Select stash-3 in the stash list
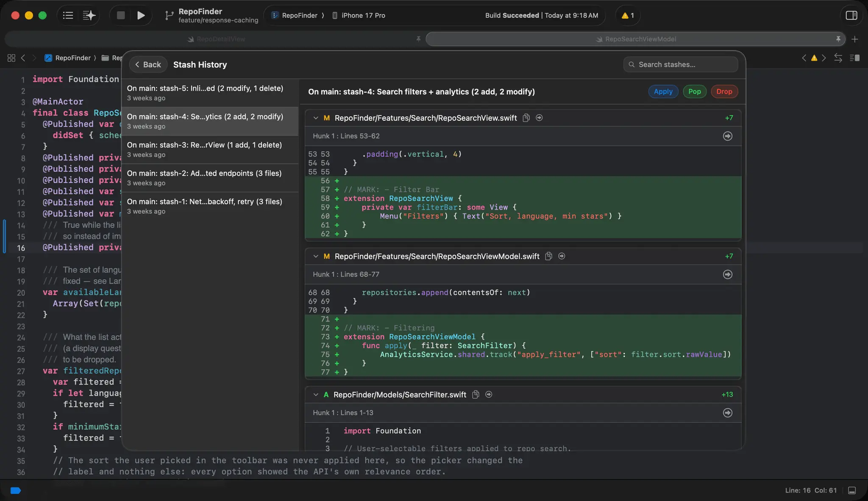Image resolution: width=868 pixels, height=501 pixels. [210, 149]
